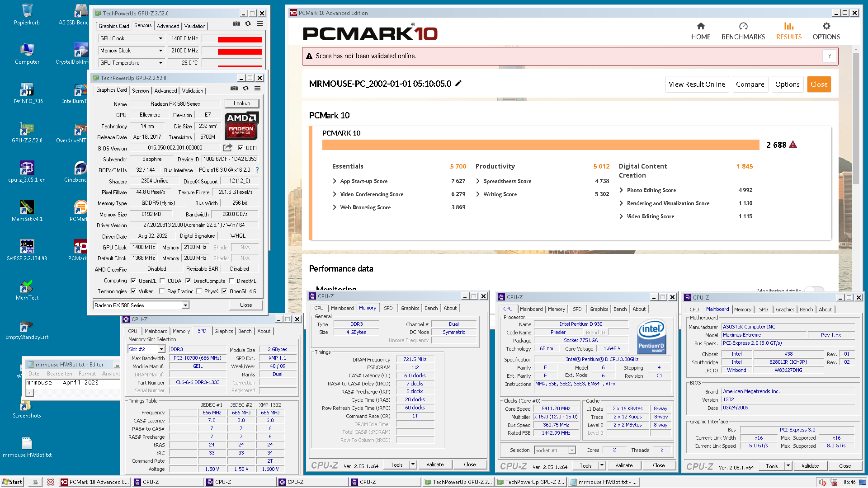The image size is (868, 488).
Task: Select GPU-Z.2.52.0 desktop icon
Action: tap(27, 132)
